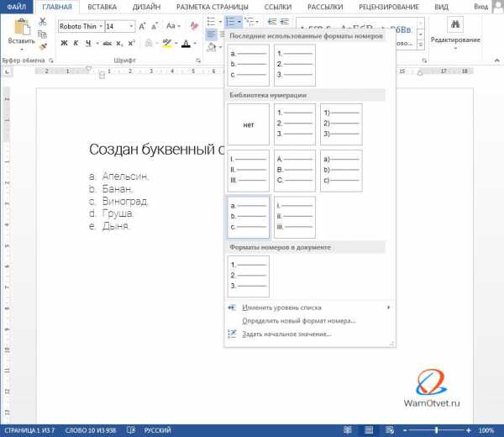This screenshot has height=437, width=504.
Task: Click zoom in plus button
Action: pyautogui.click(x=469, y=430)
